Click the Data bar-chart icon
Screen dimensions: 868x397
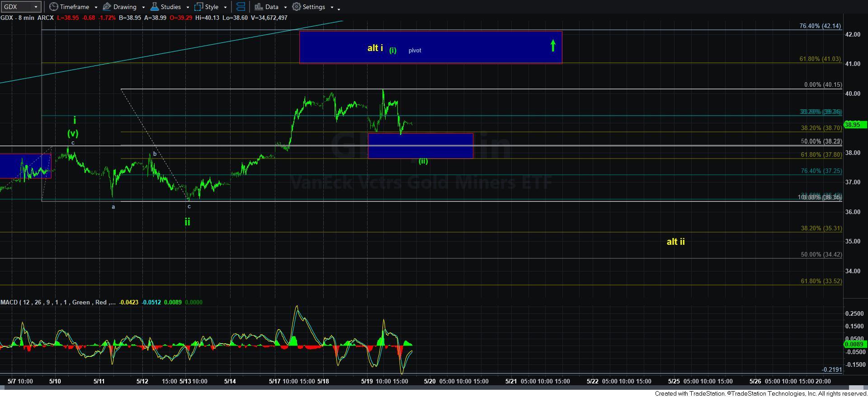coord(259,7)
